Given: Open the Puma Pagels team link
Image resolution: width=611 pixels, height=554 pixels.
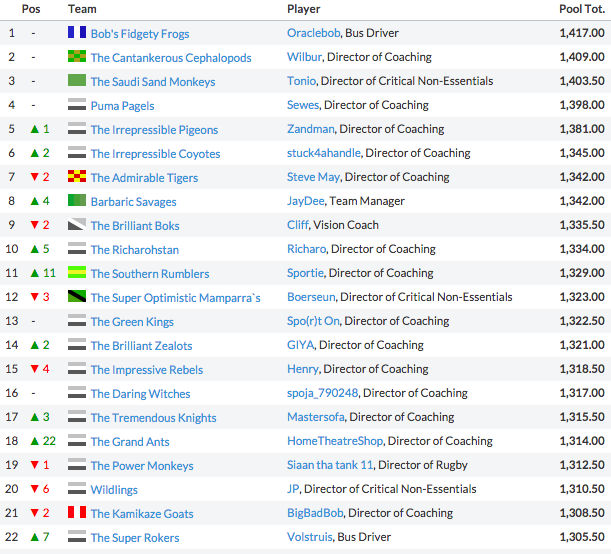Looking at the screenshot, I should 122,106.
